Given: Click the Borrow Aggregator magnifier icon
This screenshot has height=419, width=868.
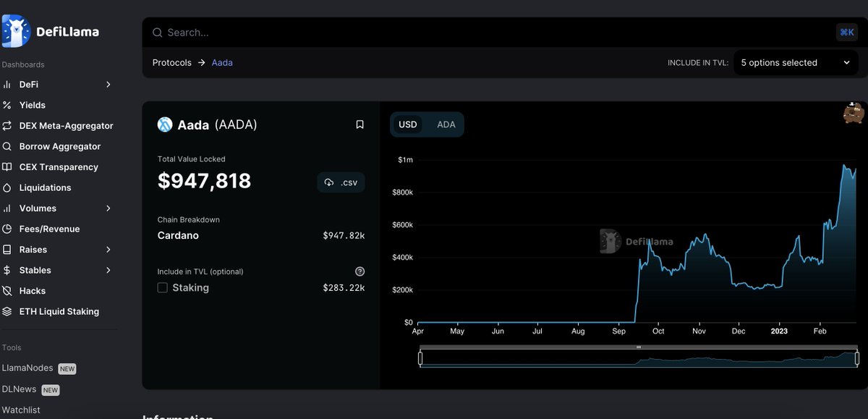Looking at the screenshot, I should click(x=7, y=146).
